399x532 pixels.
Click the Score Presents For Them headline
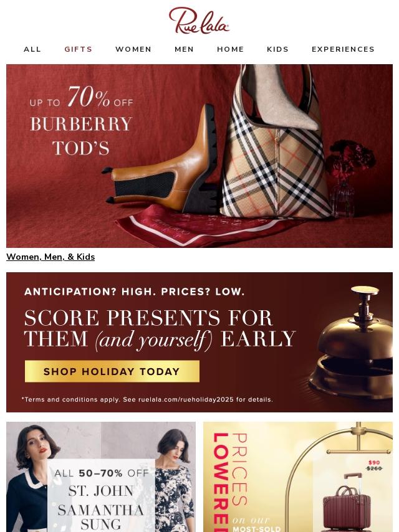(x=160, y=328)
